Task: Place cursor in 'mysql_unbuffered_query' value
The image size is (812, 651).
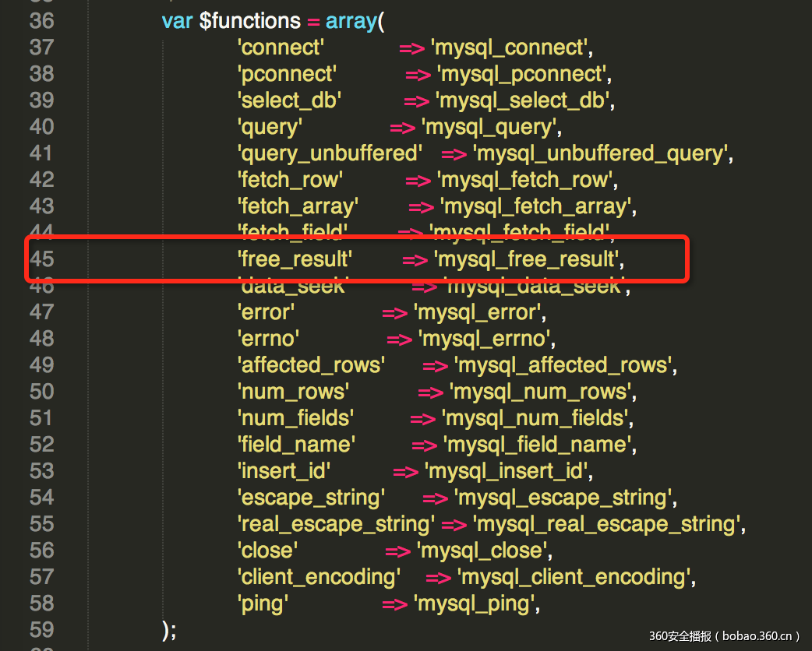Action: tap(602, 153)
